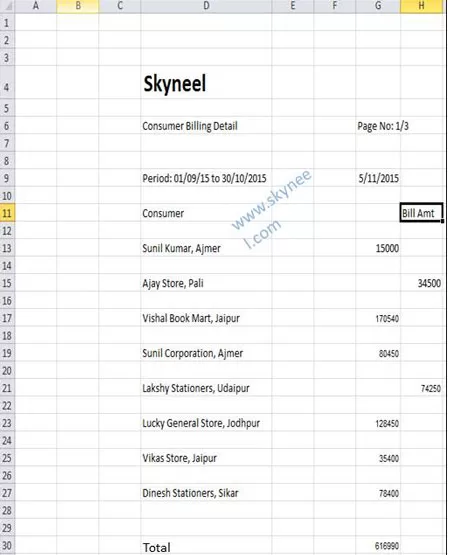Select row 30 header
This screenshot has height=555, width=450.
pos(7,546)
